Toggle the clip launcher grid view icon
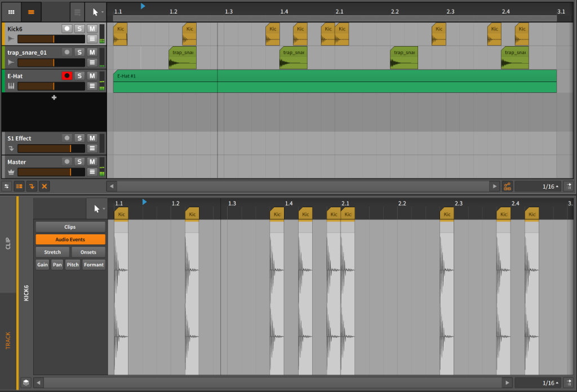This screenshot has width=577, height=392. [x=11, y=12]
